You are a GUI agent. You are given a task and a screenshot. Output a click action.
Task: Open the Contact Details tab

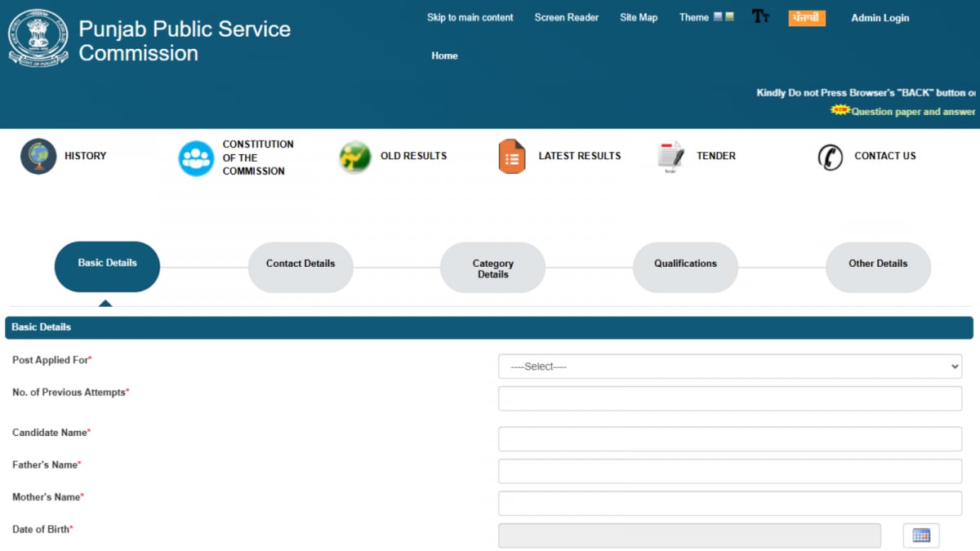click(300, 264)
